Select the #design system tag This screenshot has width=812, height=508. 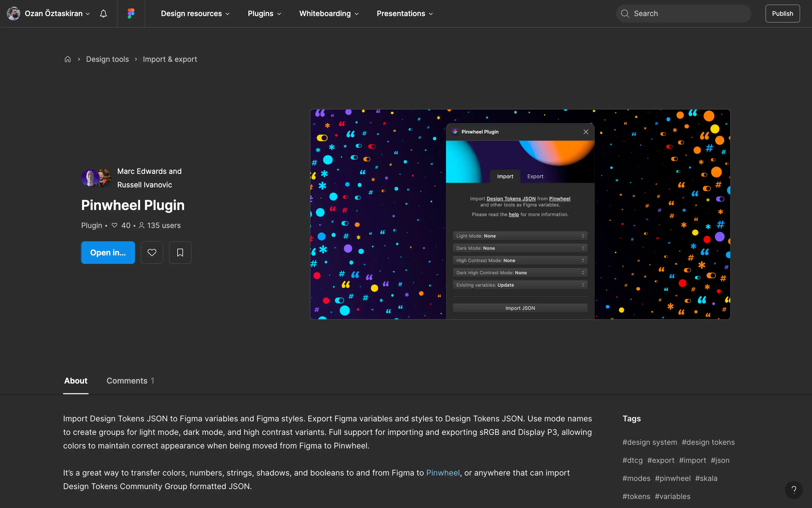(x=650, y=442)
